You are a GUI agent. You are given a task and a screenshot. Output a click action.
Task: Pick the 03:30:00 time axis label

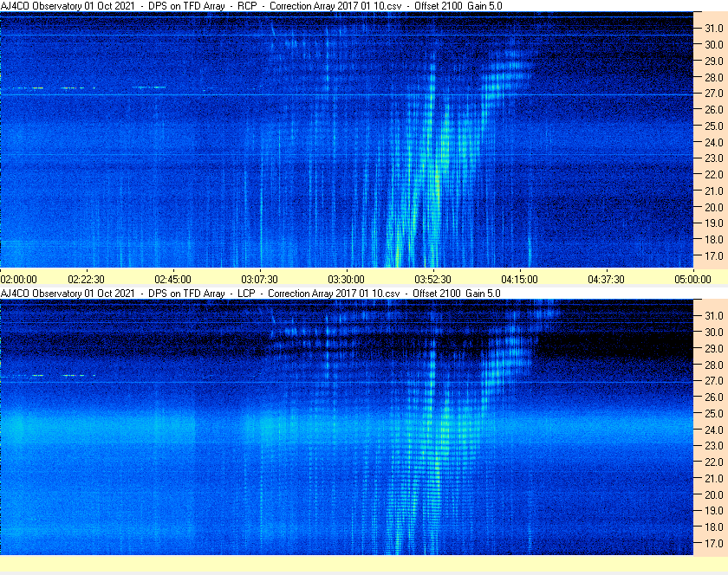pos(347,280)
